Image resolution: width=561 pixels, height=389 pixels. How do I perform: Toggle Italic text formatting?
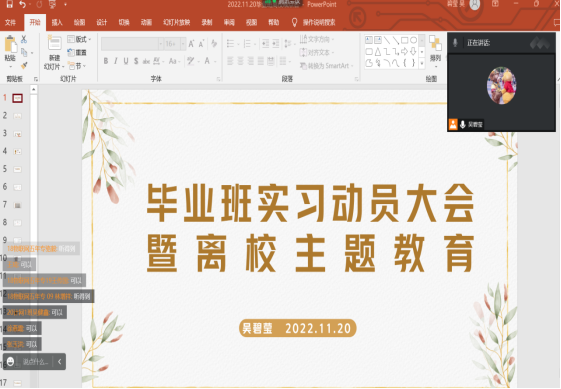coord(116,61)
